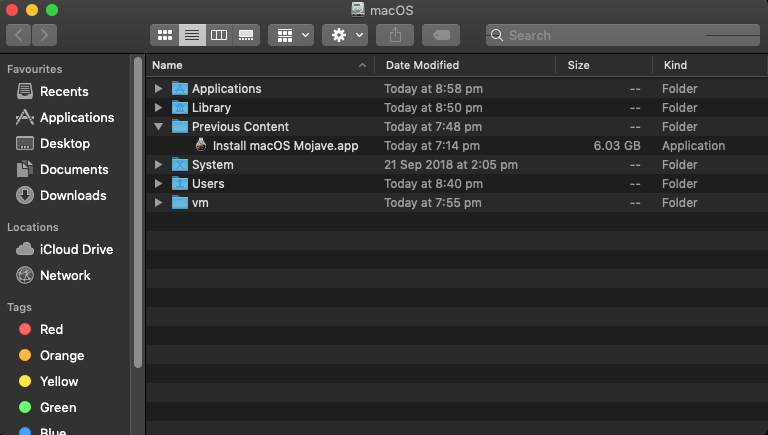Select the 'Users' folder name text
Viewport: 768px width, 435px height.
[x=208, y=184]
